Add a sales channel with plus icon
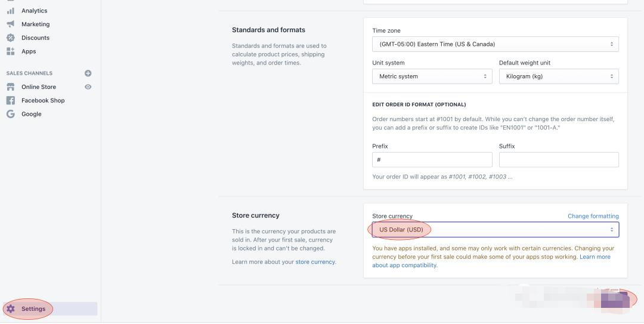 point(88,73)
